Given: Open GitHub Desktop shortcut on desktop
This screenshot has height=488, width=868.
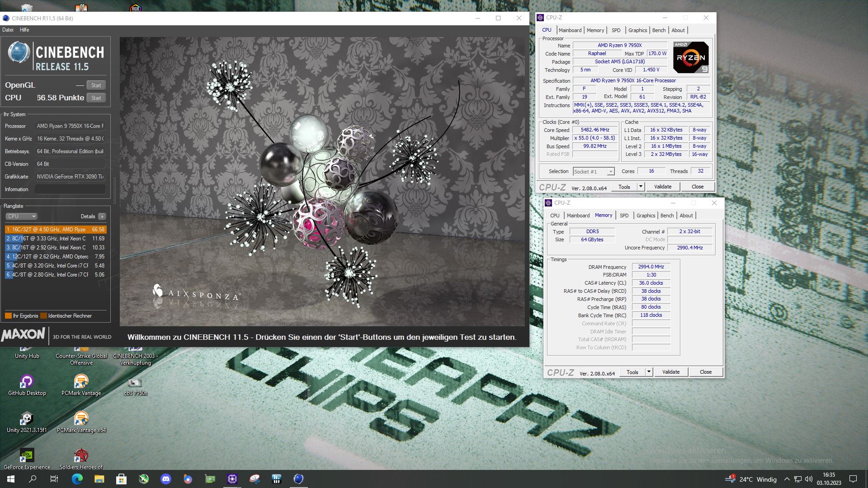Looking at the screenshot, I should click(x=27, y=385).
